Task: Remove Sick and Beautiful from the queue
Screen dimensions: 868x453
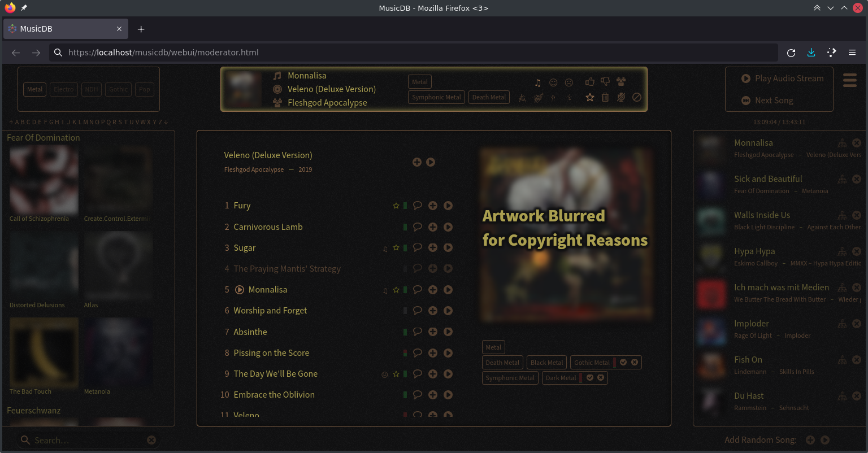Action: click(x=856, y=179)
